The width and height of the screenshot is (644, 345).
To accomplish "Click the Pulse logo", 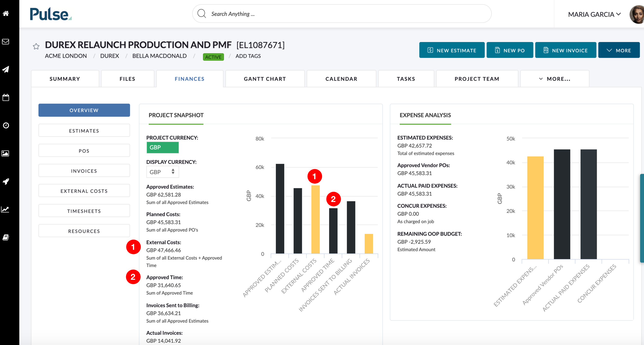I will (x=51, y=14).
